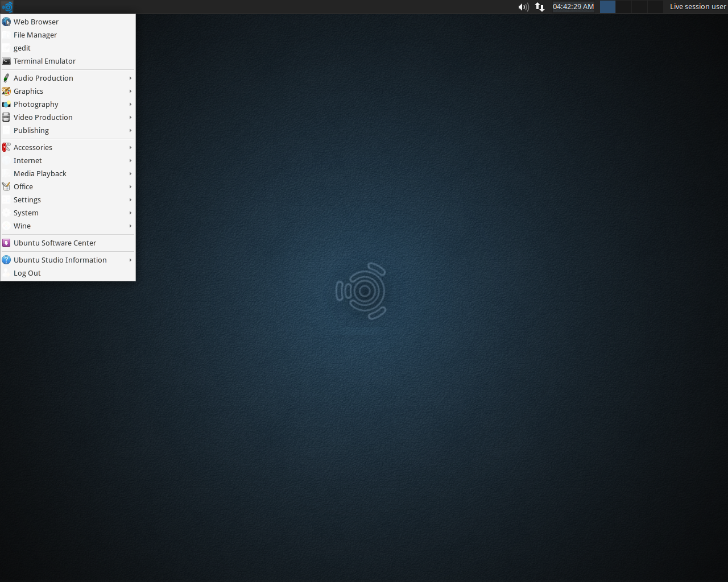Choose Log Out
This screenshot has height=582, width=728.
click(68, 273)
